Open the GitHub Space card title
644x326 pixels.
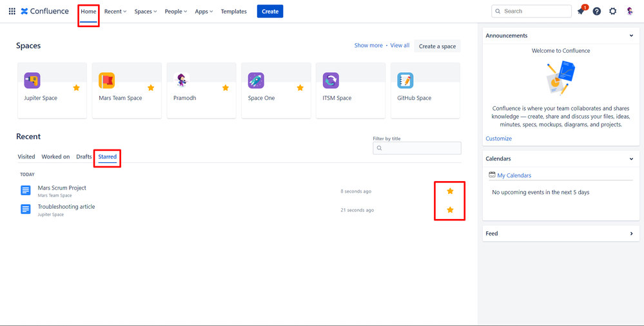coord(414,98)
